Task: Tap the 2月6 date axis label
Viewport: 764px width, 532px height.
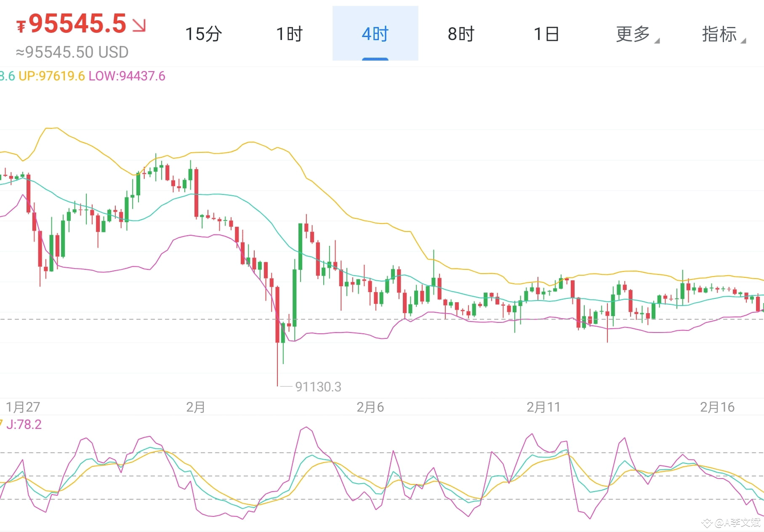Action: pyautogui.click(x=370, y=407)
